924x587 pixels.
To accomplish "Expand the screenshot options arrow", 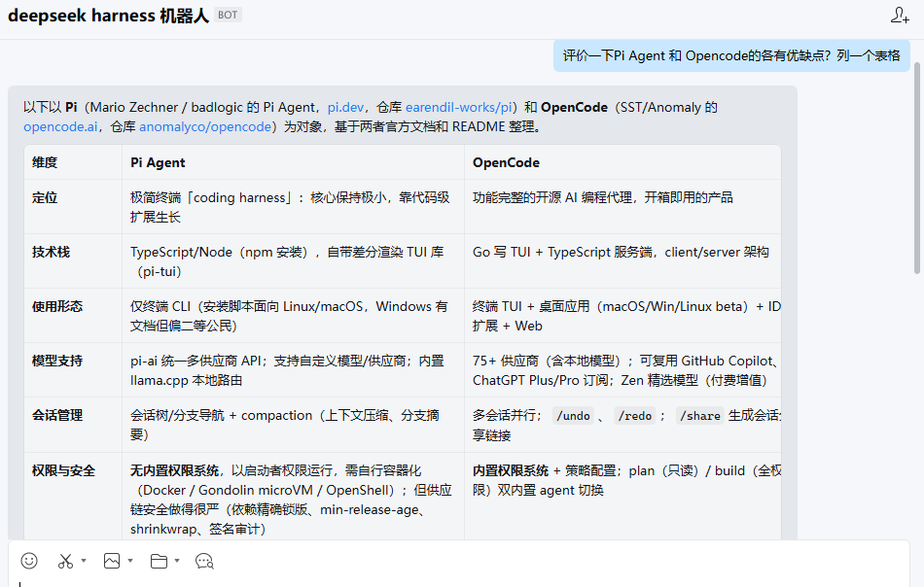I will pyautogui.click(x=84, y=561).
